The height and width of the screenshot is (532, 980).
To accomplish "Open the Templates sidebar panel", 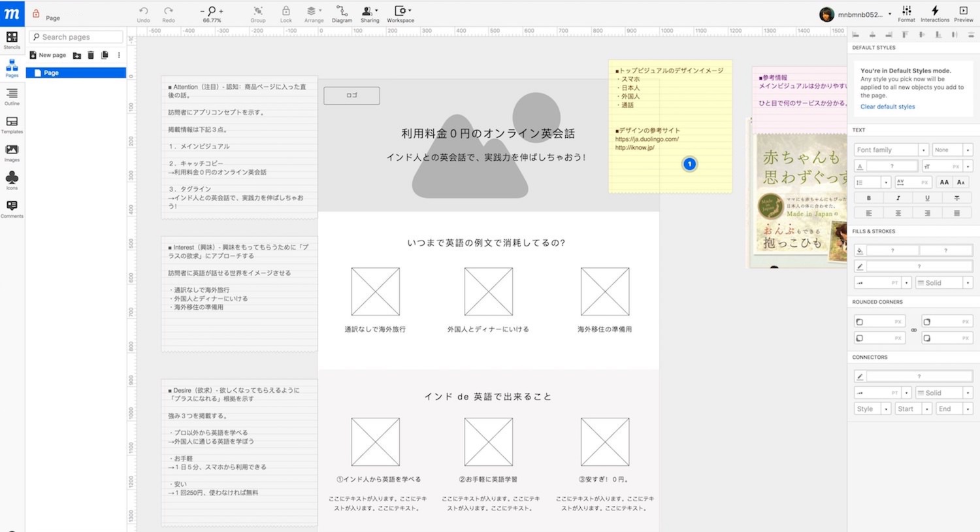I will 12,124.
